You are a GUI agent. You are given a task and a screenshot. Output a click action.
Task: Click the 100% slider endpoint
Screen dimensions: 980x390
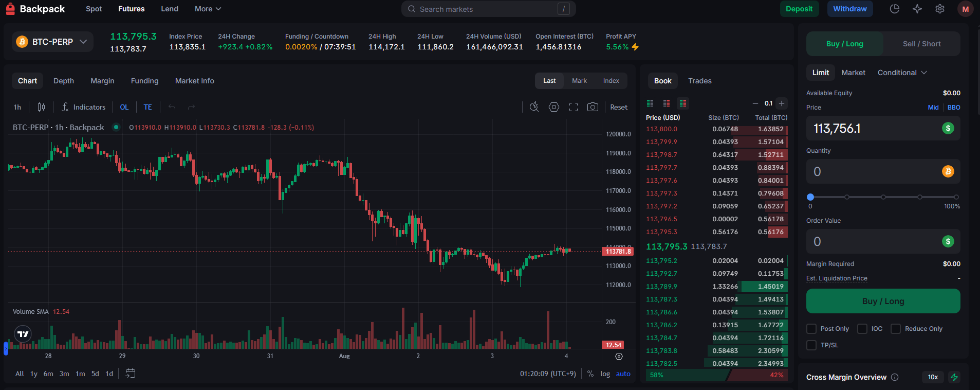(956, 197)
